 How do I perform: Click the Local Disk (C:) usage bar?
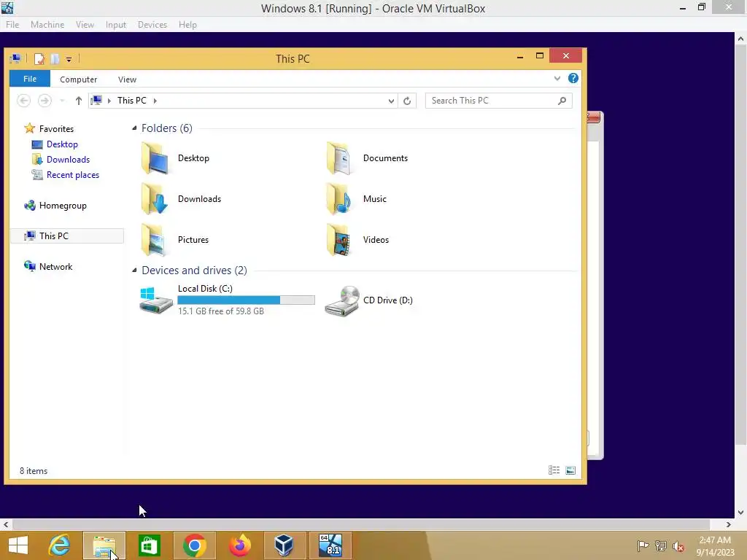pyautogui.click(x=246, y=300)
